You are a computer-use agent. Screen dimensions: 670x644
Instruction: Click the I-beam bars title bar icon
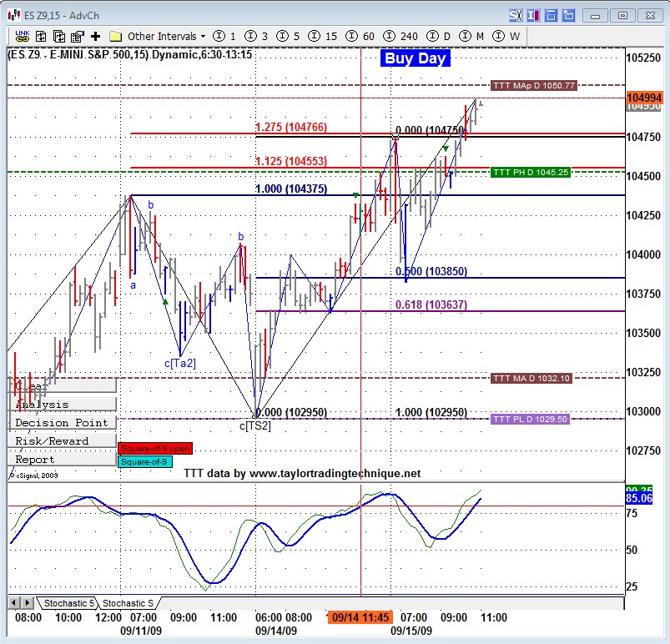(533, 16)
